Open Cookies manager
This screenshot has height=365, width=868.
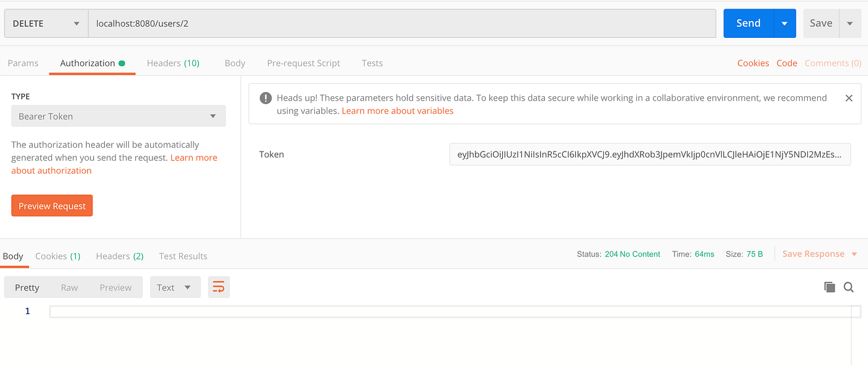click(753, 63)
